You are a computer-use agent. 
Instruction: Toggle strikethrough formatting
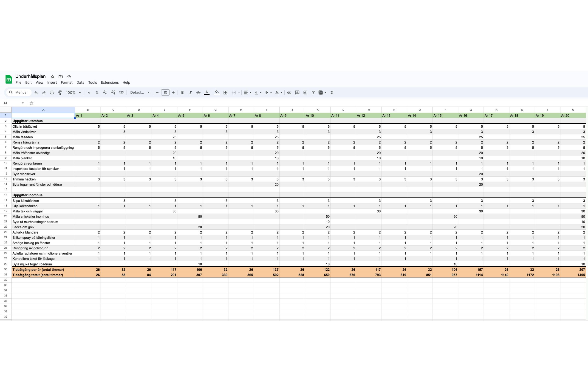pyautogui.click(x=198, y=93)
